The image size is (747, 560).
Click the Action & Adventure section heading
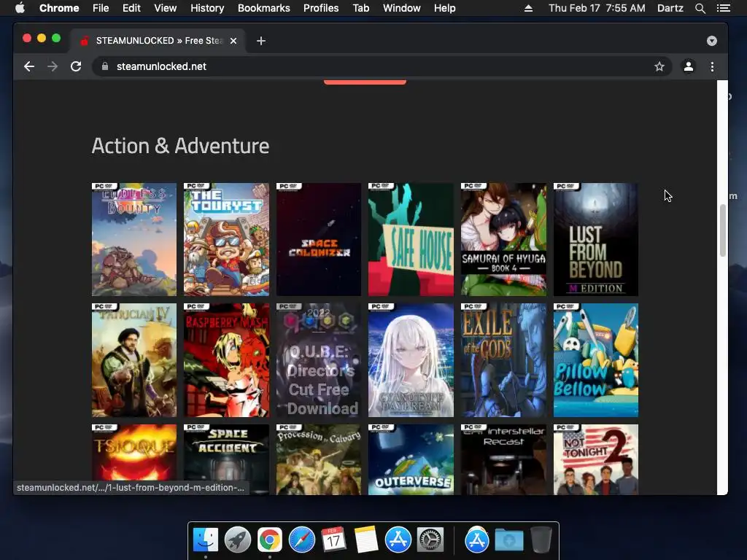(x=180, y=146)
